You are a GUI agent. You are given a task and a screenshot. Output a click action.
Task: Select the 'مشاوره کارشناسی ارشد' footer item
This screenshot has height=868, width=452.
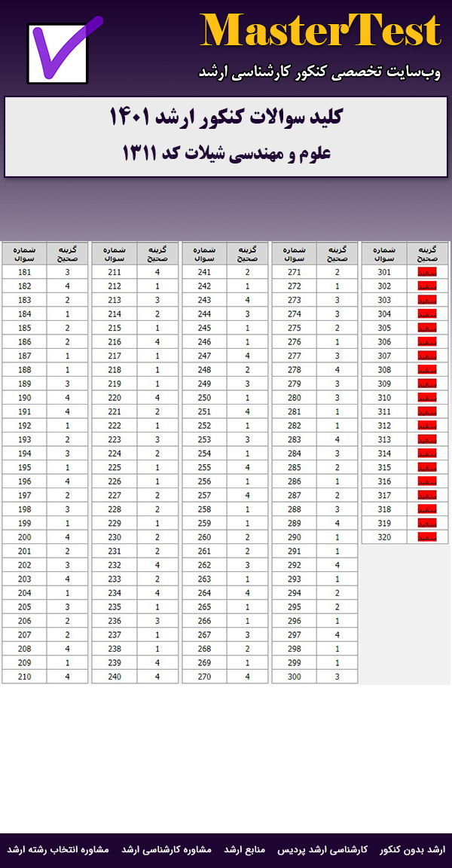point(167,849)
